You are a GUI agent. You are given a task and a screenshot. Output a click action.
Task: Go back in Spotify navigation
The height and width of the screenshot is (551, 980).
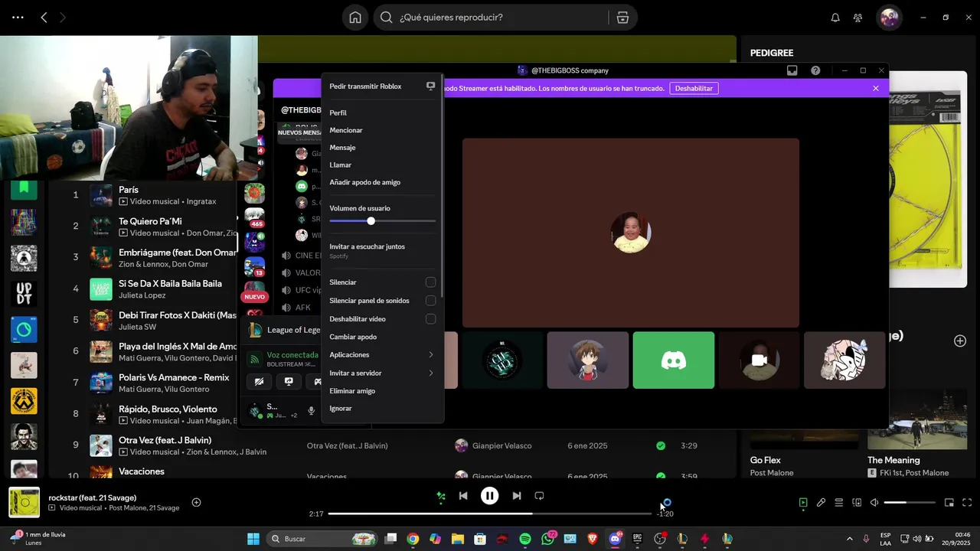(44, 18)
